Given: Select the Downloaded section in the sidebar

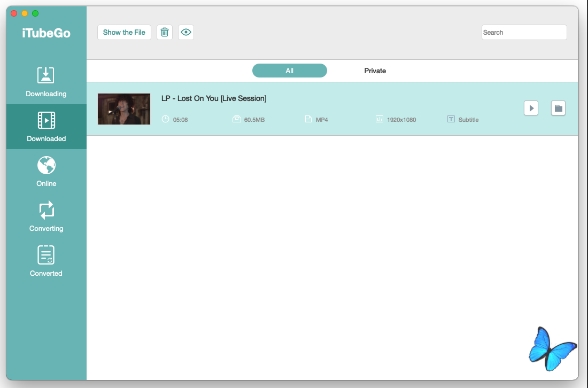Looking at the screenshot, I should click(46, 127).
